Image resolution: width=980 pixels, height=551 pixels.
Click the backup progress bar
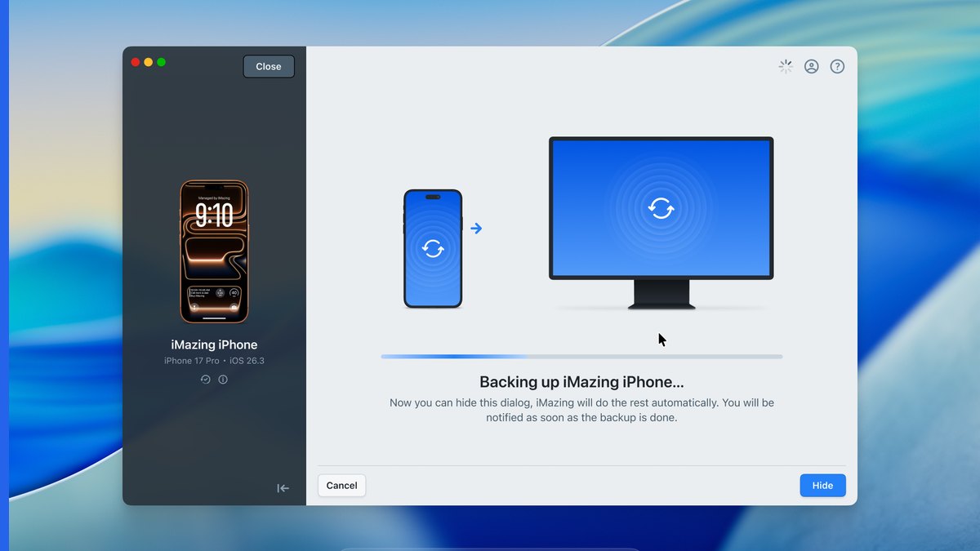tap(581, 357)
